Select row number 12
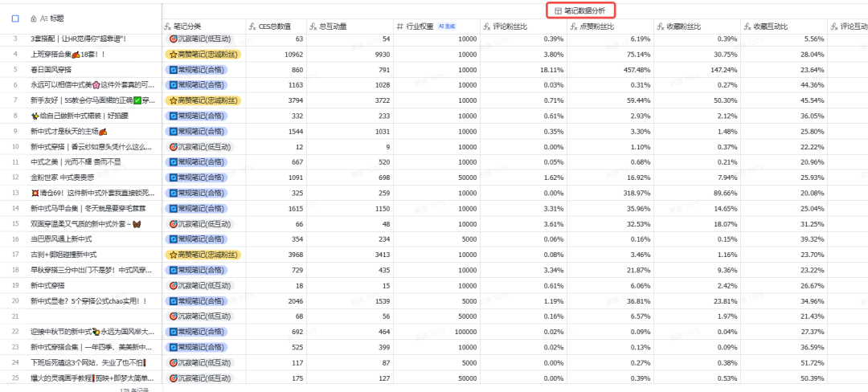 15,178
